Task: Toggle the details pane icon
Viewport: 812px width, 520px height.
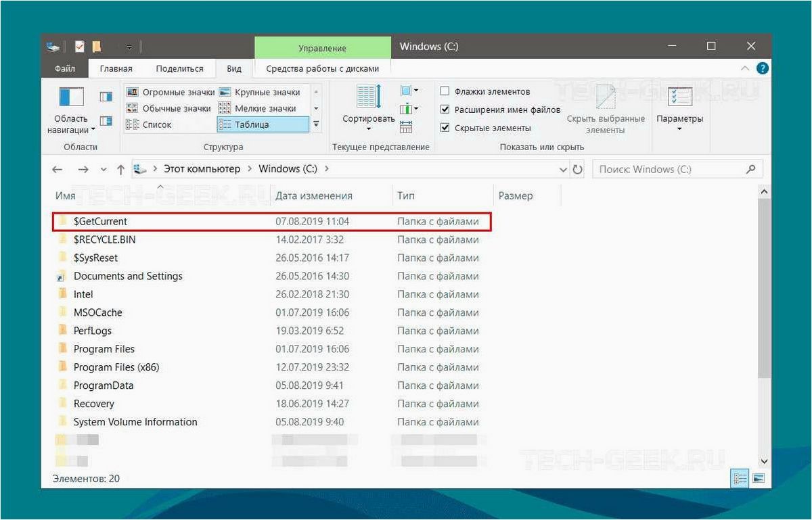Action: click(106, 120)
